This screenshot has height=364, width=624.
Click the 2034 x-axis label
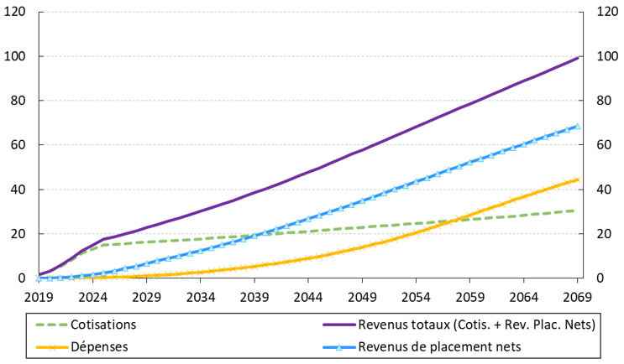click(x=200, y=297)
